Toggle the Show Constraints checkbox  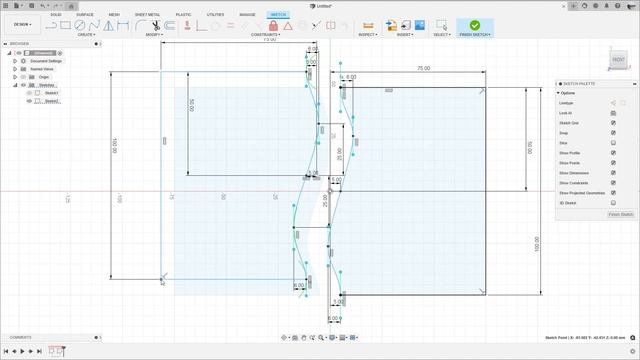(x=613, y=183)
